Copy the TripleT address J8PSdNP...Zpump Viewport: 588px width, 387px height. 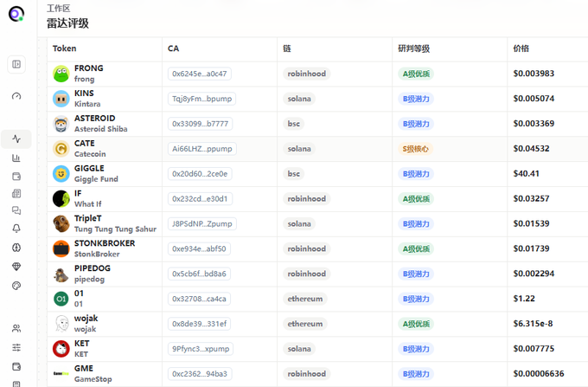pyautogui.click(x=202, y=223)
